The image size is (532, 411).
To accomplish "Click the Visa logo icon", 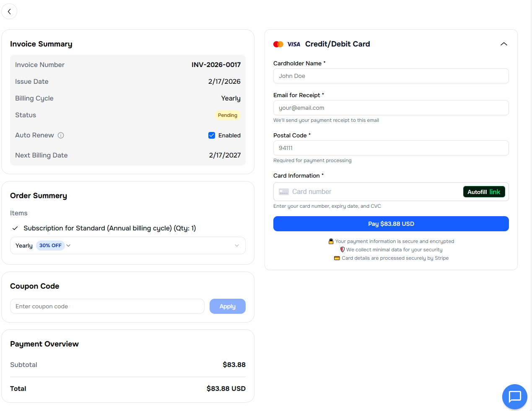I will point(293,44).
